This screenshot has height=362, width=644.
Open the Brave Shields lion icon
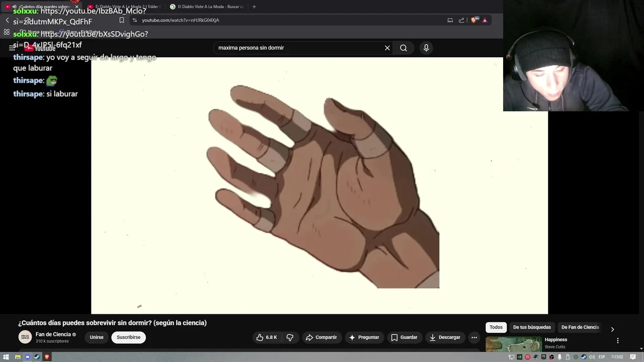(x=474, y=20)
